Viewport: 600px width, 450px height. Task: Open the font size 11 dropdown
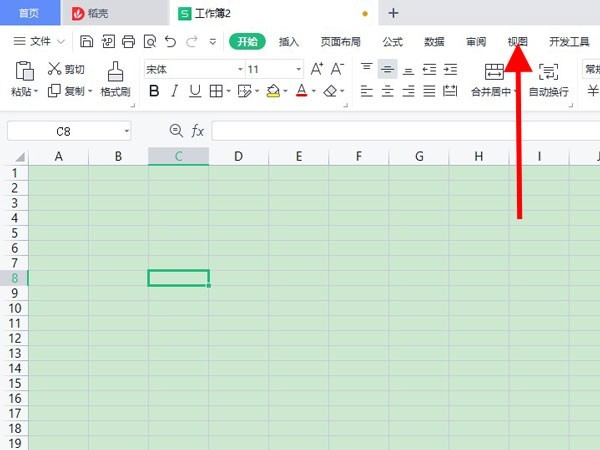pos(298,69)
